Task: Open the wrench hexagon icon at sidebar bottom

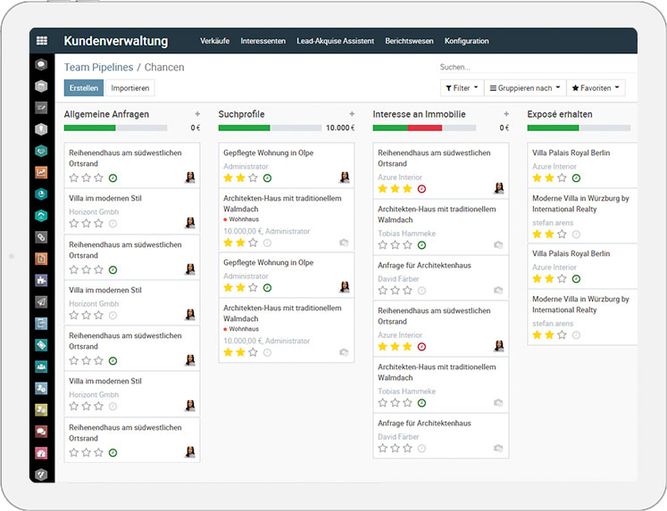Action: pyautogui.click(x=41, y=474)
